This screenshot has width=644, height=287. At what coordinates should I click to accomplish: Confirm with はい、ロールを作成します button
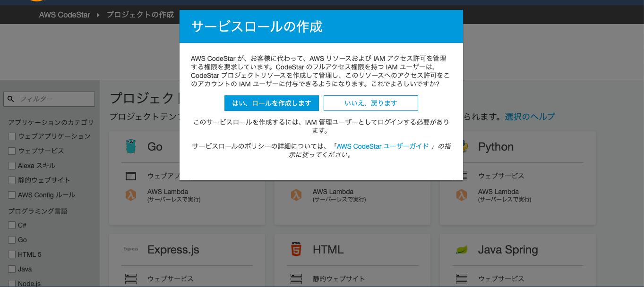[272, 103]
